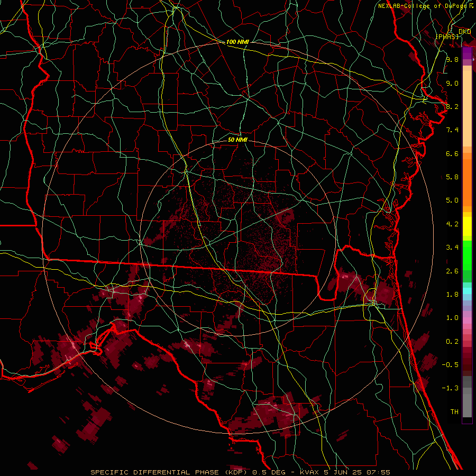Click the NEXLAB-College of DuPage credit text

click(422, 6)
